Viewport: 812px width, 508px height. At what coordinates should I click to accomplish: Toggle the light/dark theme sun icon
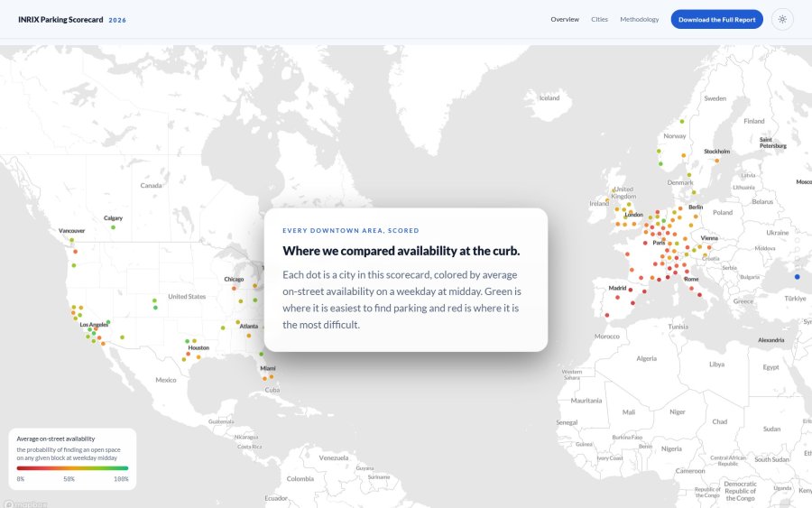[782, 19]
